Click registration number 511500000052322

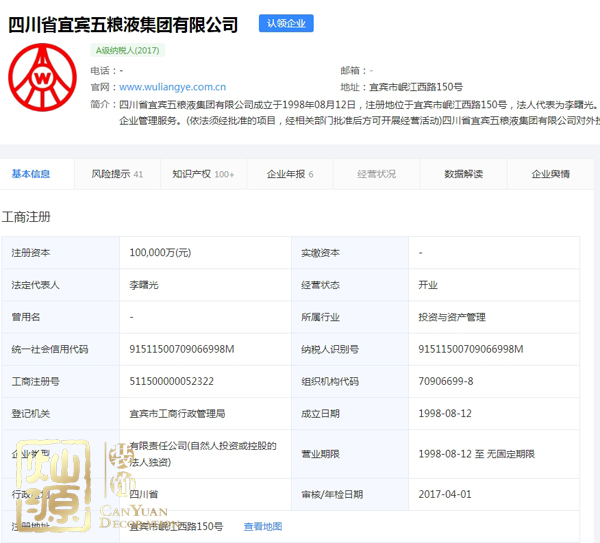pyautogui.click(x=171, y=381)
